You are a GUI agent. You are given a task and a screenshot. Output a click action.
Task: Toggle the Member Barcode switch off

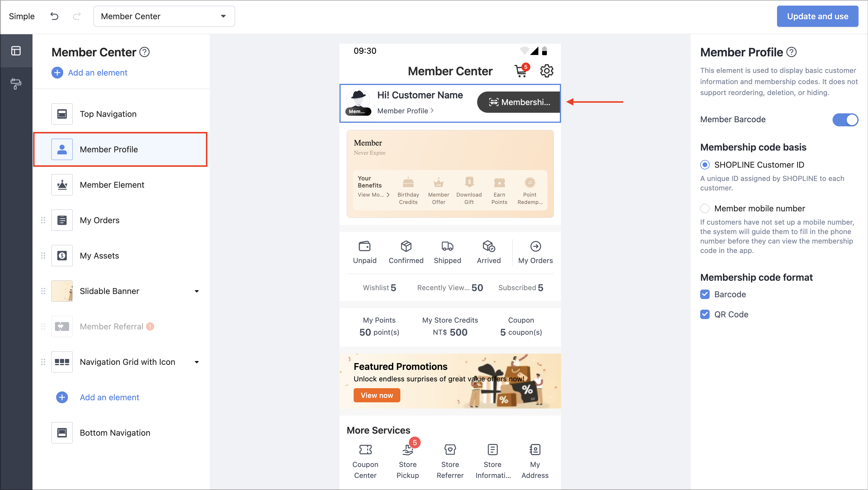coord(845,120)
